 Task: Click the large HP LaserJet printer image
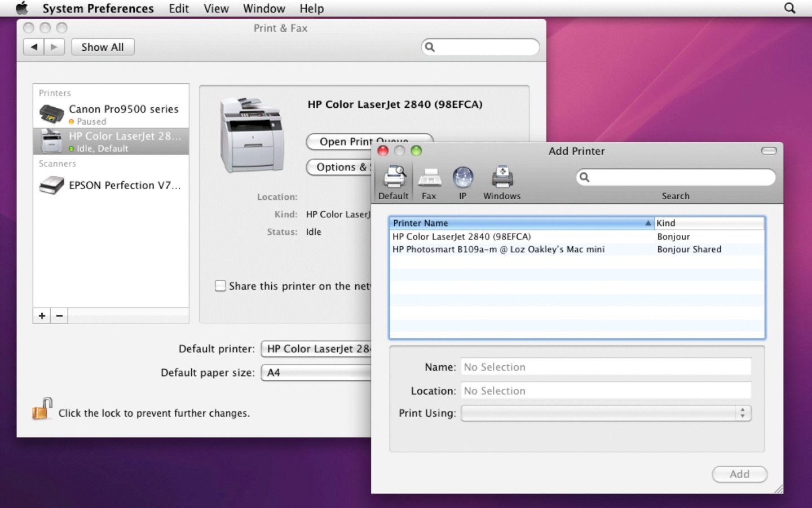click(x=251, y=135)
